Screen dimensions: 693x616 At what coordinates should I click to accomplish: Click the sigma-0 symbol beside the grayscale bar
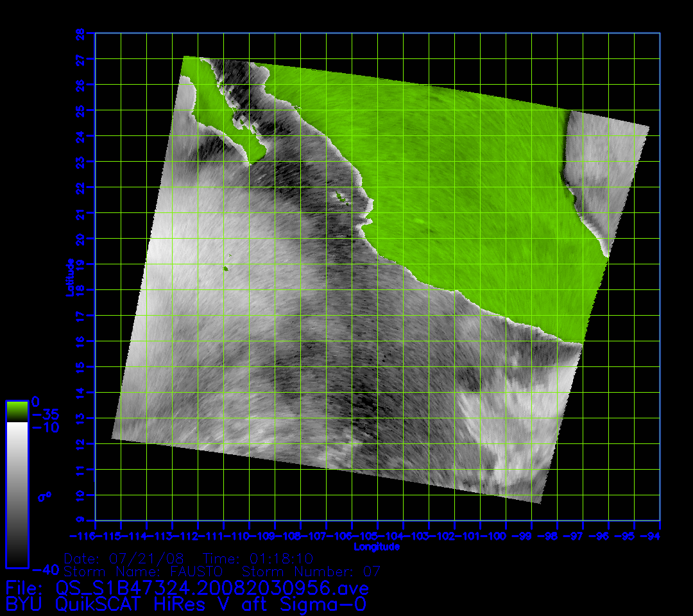tap(44, 496)
